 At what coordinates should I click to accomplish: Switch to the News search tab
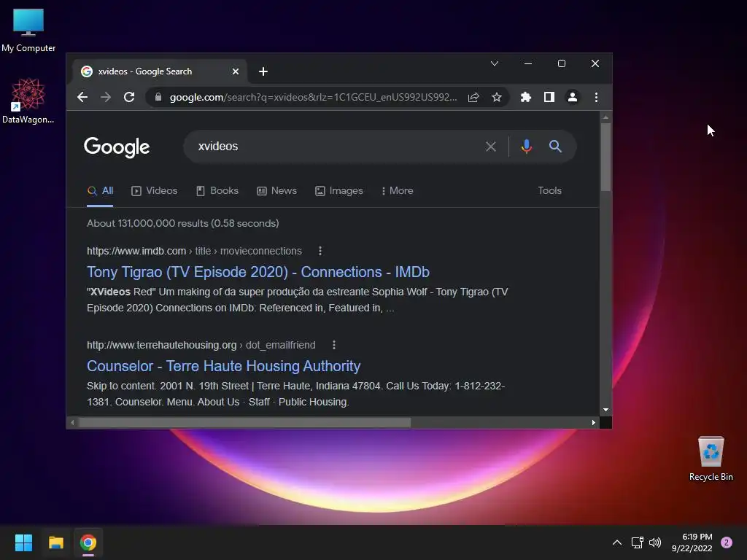click(276, 190)
